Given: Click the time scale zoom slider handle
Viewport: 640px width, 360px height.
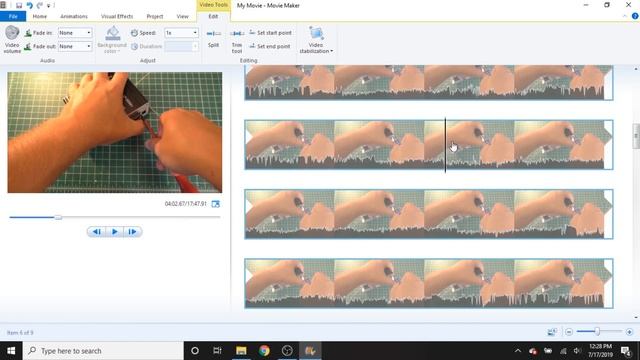Looking at the screenshot, I should point(597,331).
